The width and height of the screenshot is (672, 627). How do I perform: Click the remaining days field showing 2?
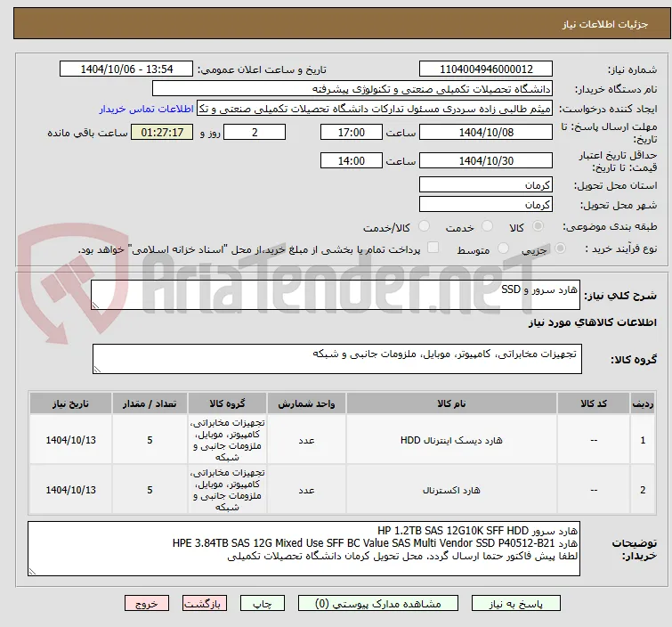(255, 132)
